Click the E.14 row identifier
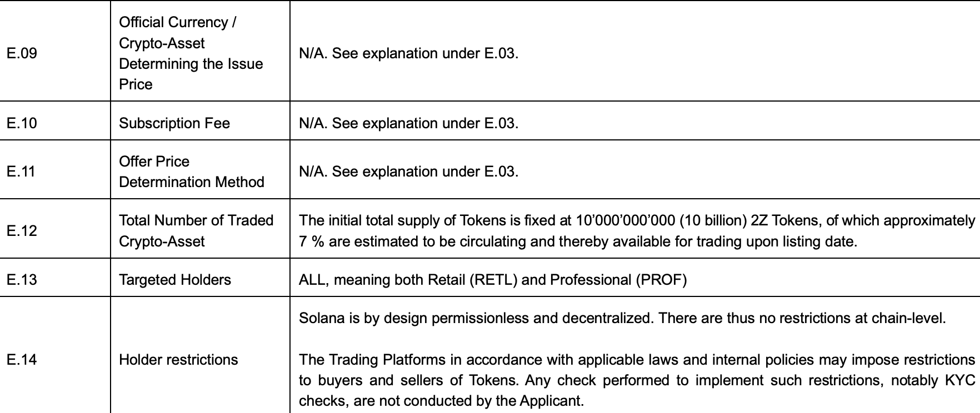980x413 pixels. pos(22,360)
